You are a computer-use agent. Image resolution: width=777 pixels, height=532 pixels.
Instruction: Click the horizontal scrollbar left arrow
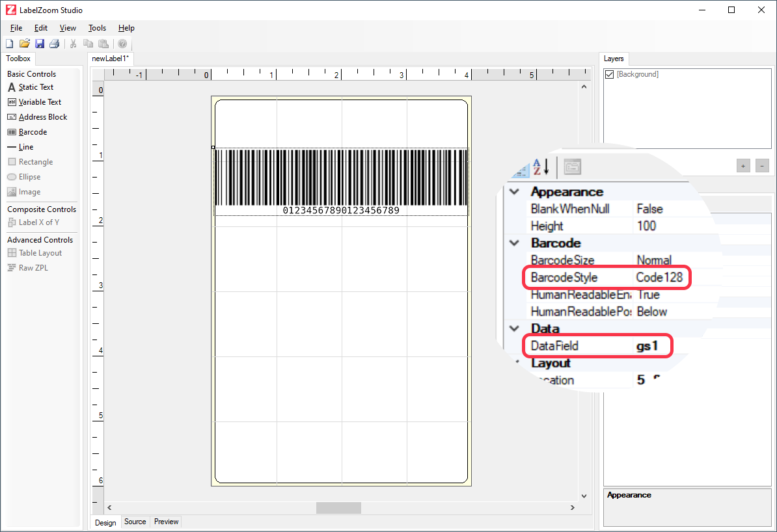pos(109,508)
